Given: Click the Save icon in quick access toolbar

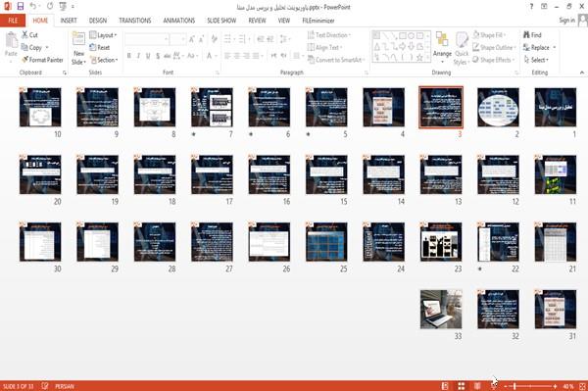Looking at the screenshot, I should click(x=21, y=7).
